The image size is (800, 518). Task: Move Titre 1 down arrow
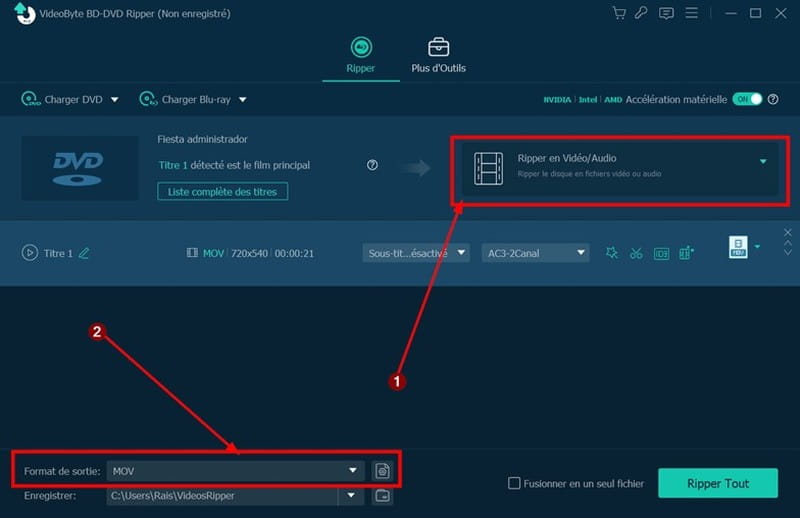point(788,252)
